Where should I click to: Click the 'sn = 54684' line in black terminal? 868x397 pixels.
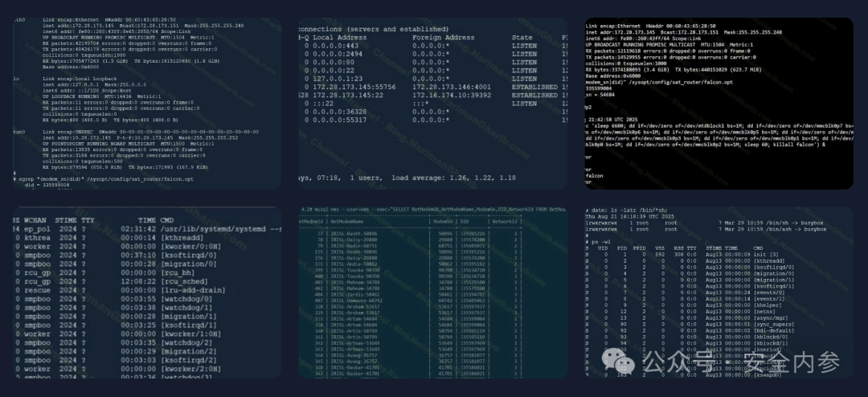tap(600, 94)
